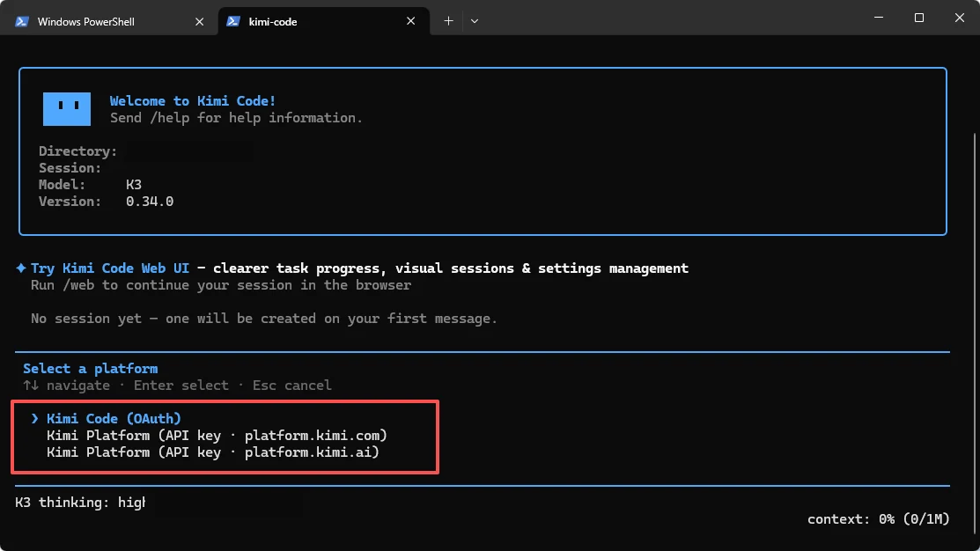Click the Model value K3
Image resolution: width=980 pixels, height=551 pixels.
pyautogui.click(x=134, y=185)
